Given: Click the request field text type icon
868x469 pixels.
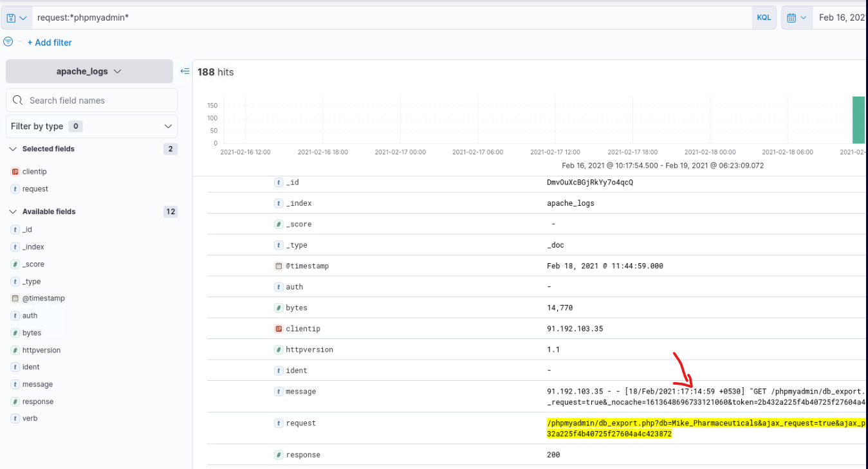Looking at the screenshot, I should point(15,189).
